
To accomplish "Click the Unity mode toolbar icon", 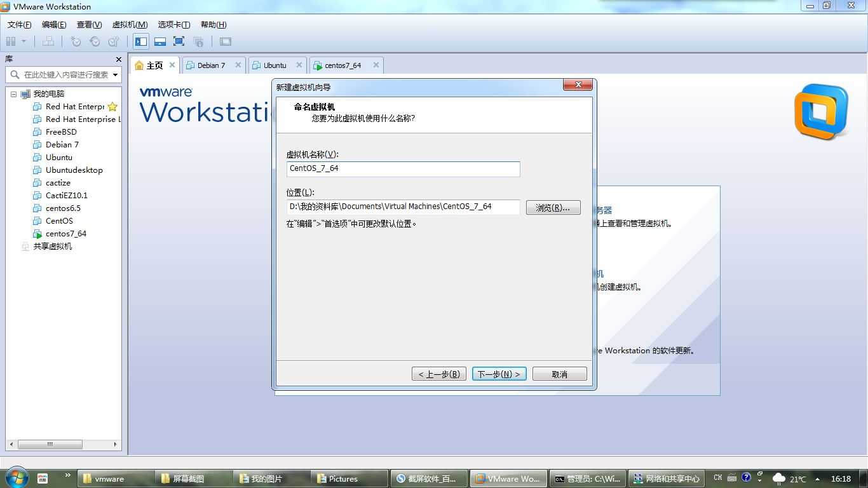I will pyautogui.click(x=198, y=41).
